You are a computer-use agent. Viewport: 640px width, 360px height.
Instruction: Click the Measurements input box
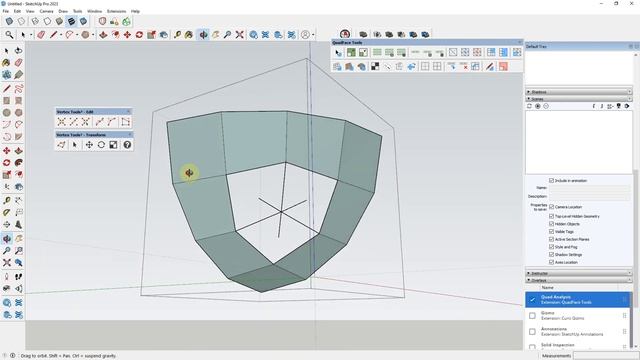pos(606,356)
